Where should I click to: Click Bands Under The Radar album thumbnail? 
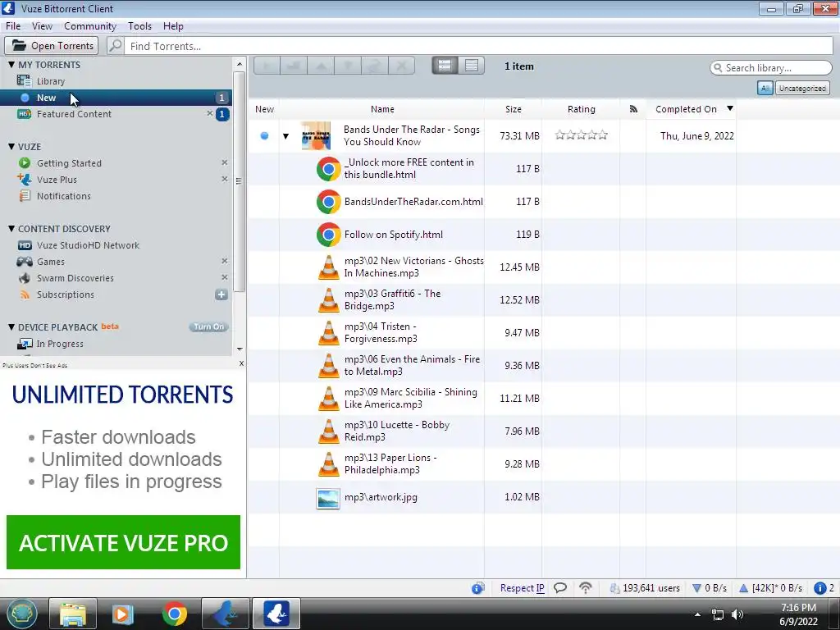(x=316, y=135)
